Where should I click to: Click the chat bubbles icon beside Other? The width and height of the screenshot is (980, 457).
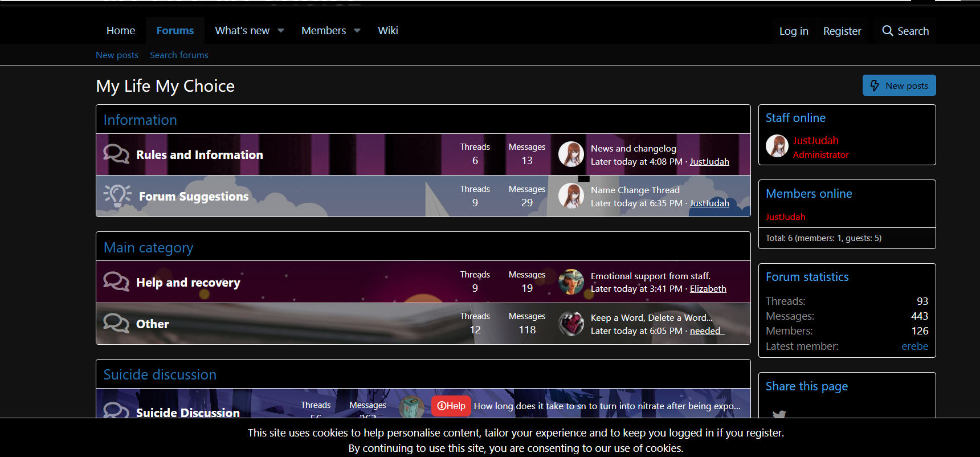(116, 323)
